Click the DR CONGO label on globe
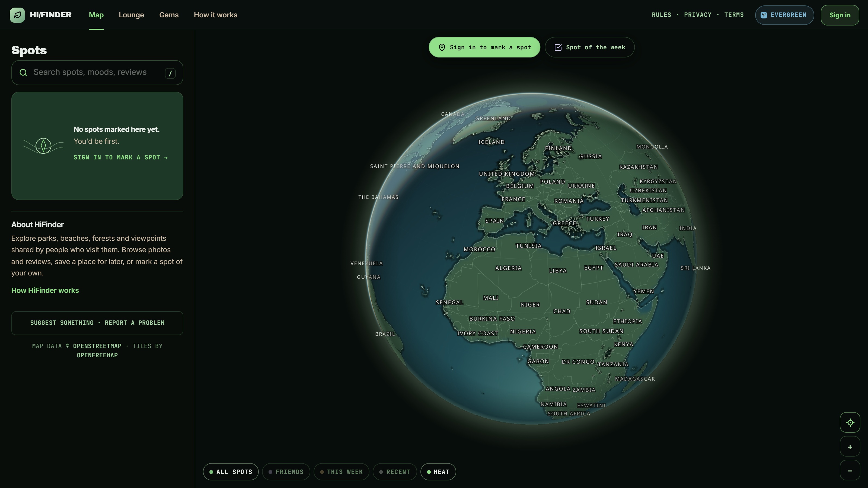The height and width of the screenshot is (488, 868). tap(578, 362)
